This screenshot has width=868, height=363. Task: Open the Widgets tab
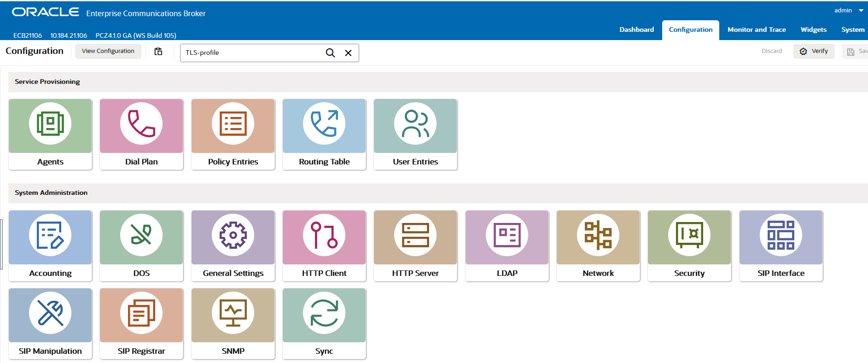point(814,29)
